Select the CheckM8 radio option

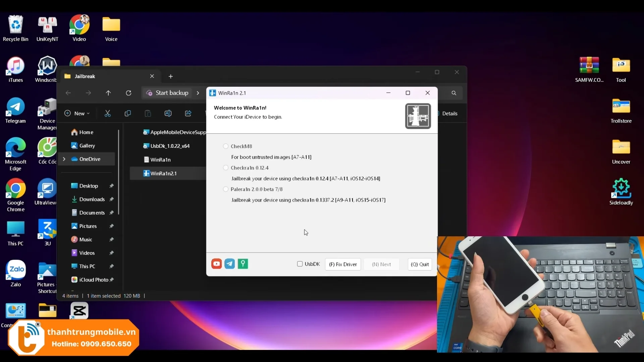point(226,146)
